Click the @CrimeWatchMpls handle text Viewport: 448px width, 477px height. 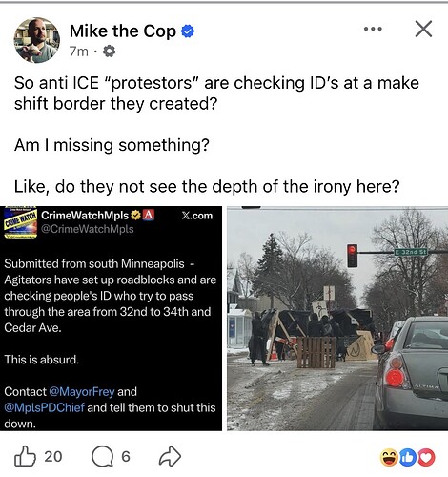88,229
